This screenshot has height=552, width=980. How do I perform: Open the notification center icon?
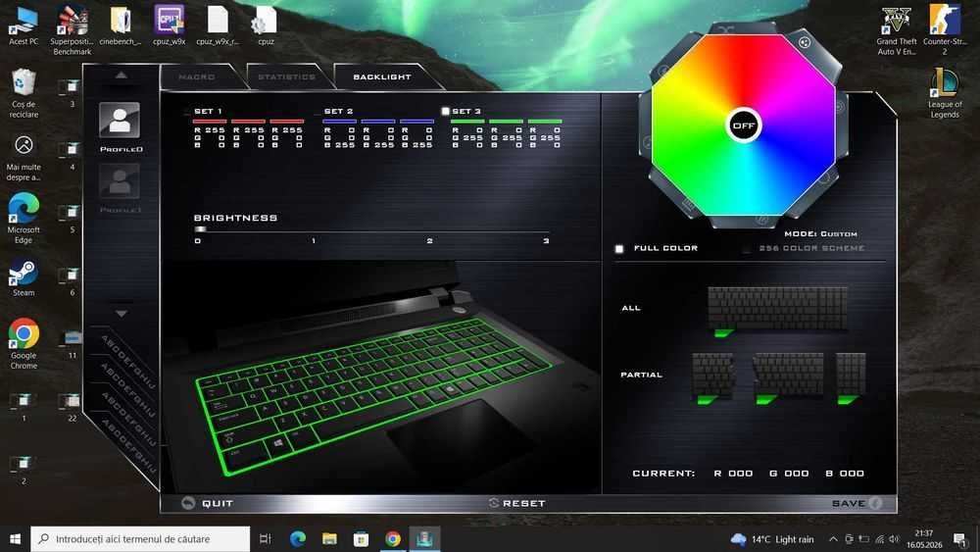pos(960,538)
